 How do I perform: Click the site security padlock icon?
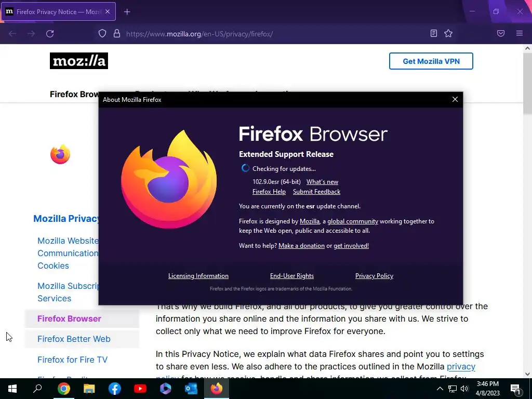click(x=117, y=33)
